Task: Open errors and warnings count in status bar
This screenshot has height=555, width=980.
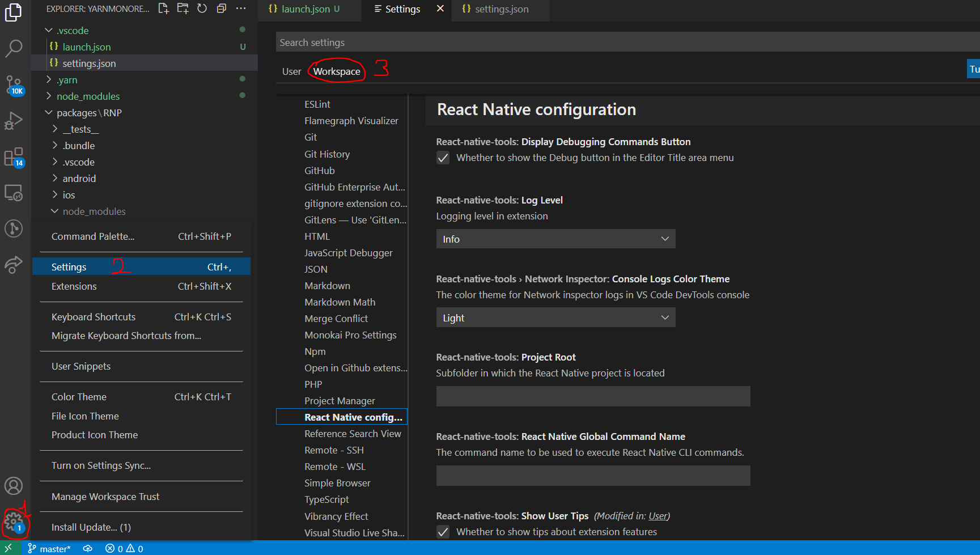Action: tap(124, 548)
